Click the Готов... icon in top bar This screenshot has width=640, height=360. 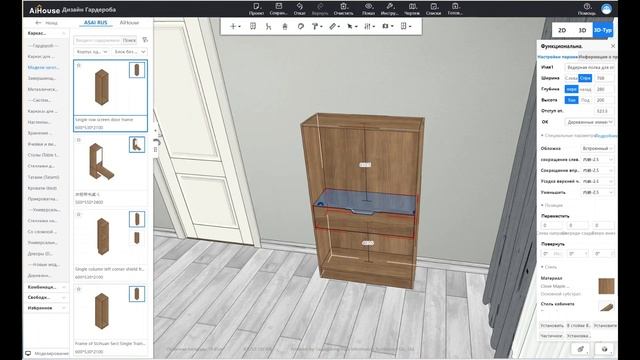(x=455, y=8)
